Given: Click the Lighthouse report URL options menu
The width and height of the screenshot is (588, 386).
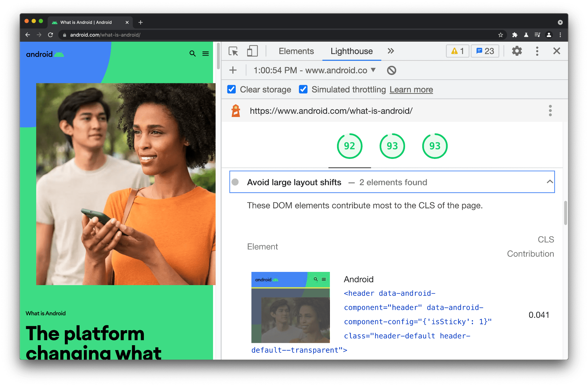Looking at the screenshot, I should pos(550,111).
